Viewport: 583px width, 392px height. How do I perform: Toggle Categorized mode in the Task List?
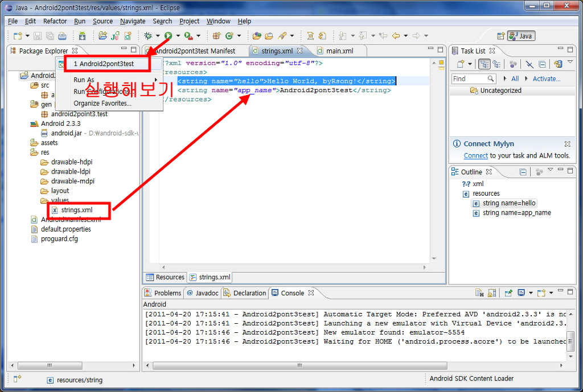(x=485, y=64)
